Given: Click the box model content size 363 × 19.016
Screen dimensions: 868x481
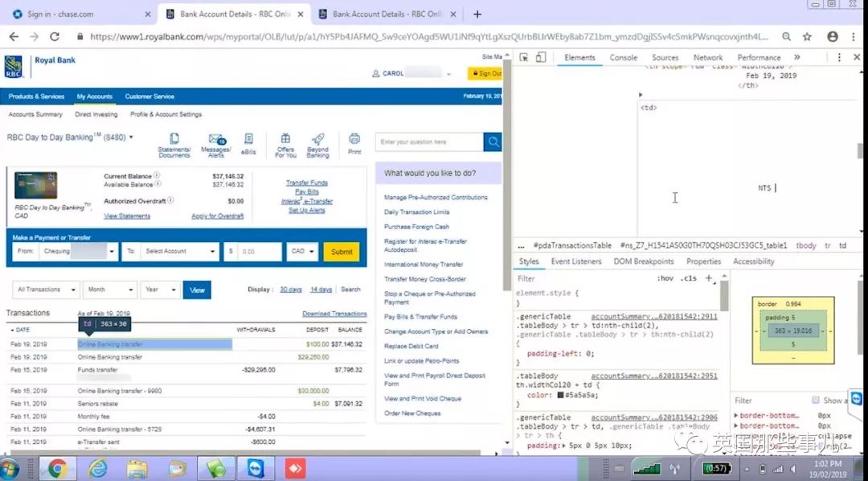Looking at the screenshot, I should (x=793, y=331).
